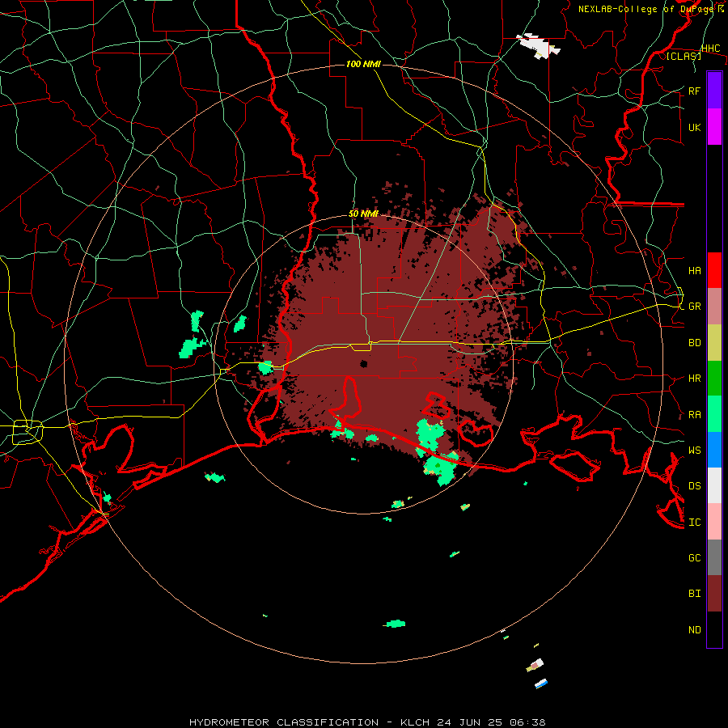Select the white DS legend swatch
Image resolution: width=728 pixels, height=728 pixels.
click(x=714, y=485)
